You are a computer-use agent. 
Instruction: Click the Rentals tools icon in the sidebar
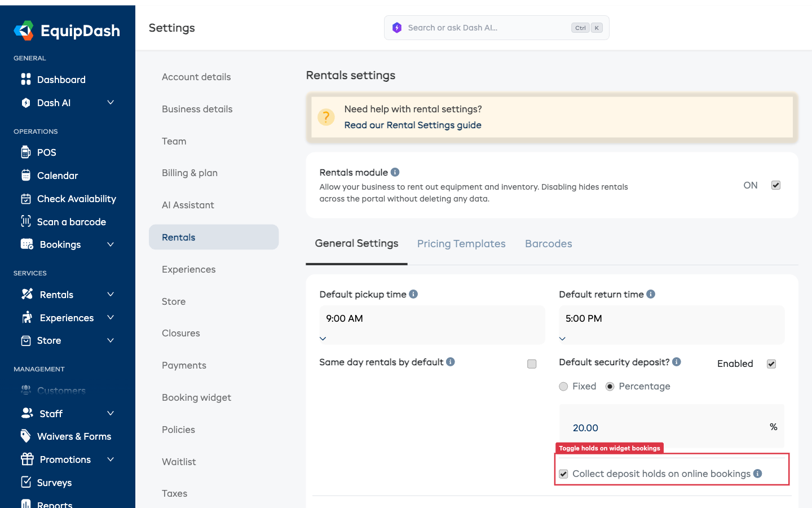[x=27, y=294]
